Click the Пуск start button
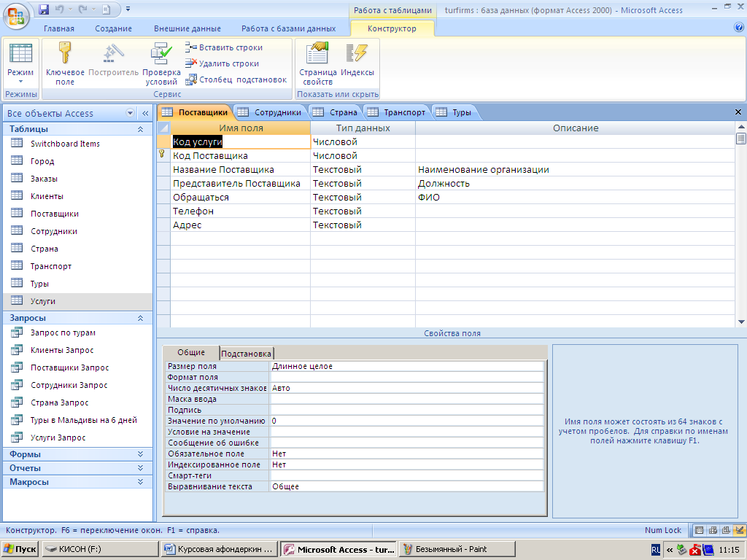Image resolution: width=747 pixels, height=560 pixels. pos(20,549)
